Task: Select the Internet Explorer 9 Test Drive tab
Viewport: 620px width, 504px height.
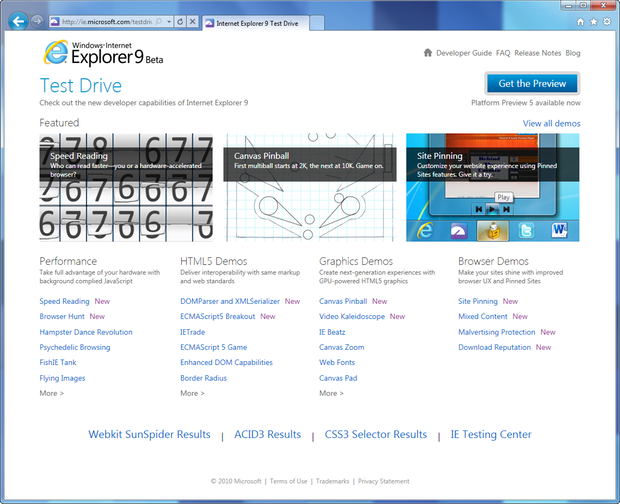Action: [x=257, y=23]
